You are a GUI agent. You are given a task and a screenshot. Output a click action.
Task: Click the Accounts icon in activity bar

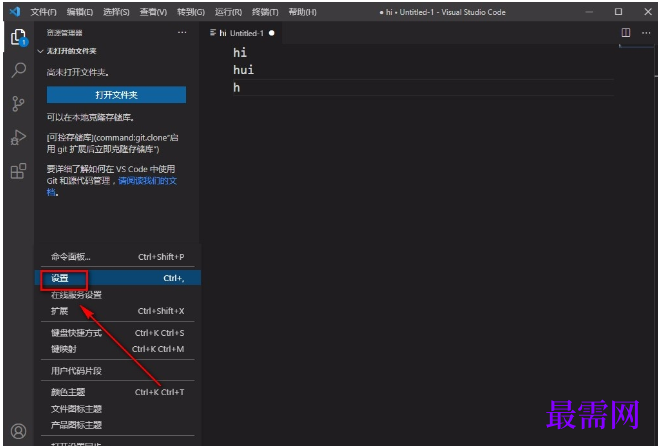(x=18, y=431)
